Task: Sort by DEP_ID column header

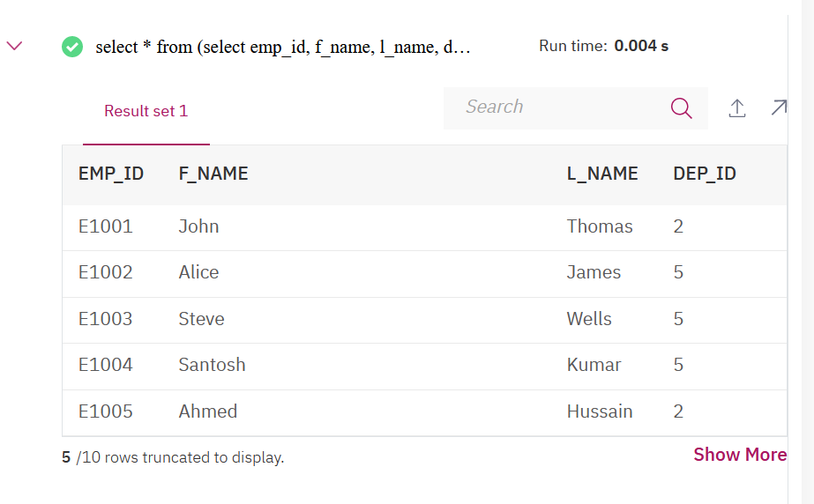Action: (x=704, y=174)
